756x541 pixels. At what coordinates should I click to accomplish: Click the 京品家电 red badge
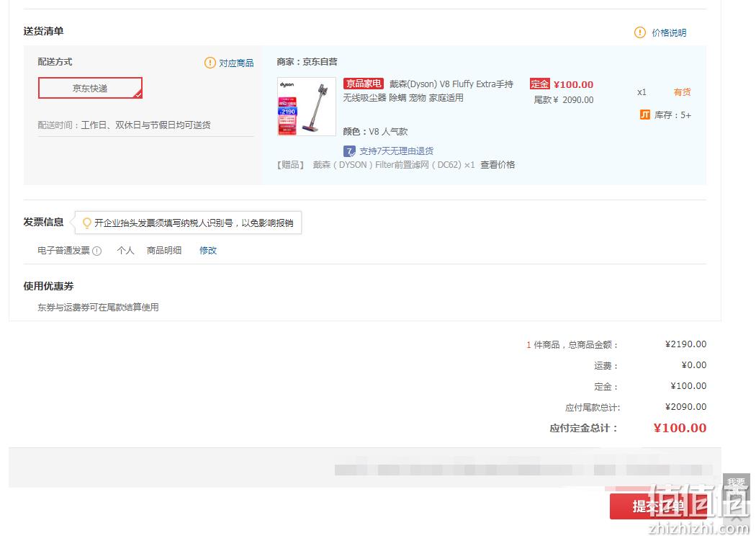point(364,84)
